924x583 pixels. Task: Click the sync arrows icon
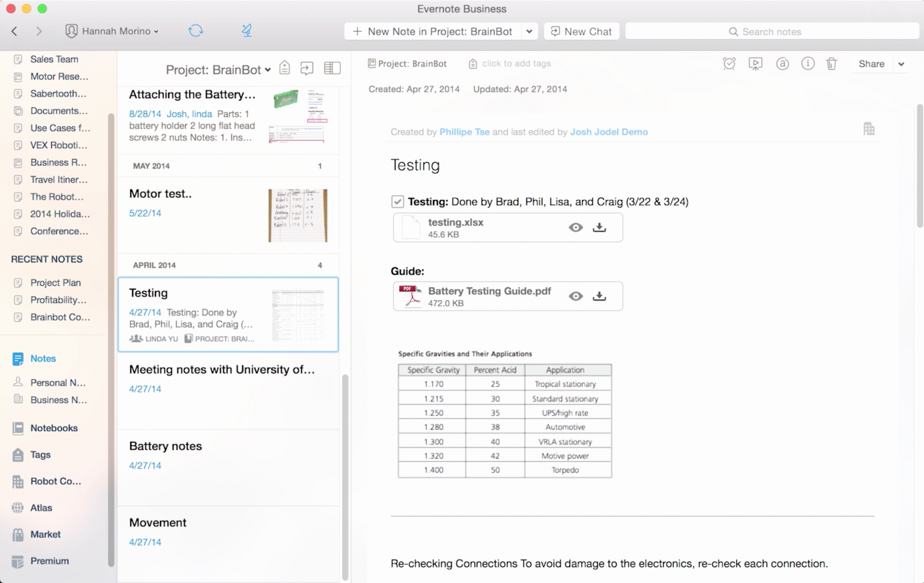tap(196, 31)
